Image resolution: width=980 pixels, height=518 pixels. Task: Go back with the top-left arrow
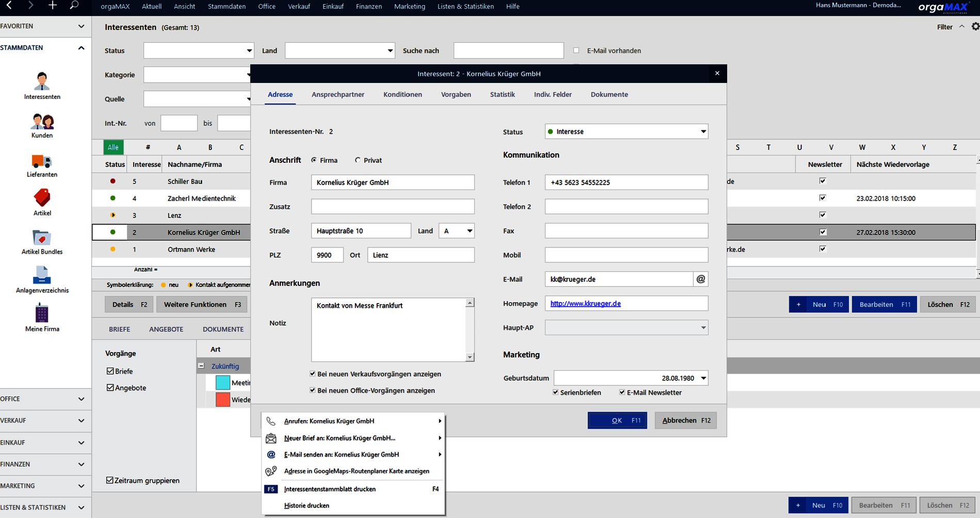coord(9,6)
